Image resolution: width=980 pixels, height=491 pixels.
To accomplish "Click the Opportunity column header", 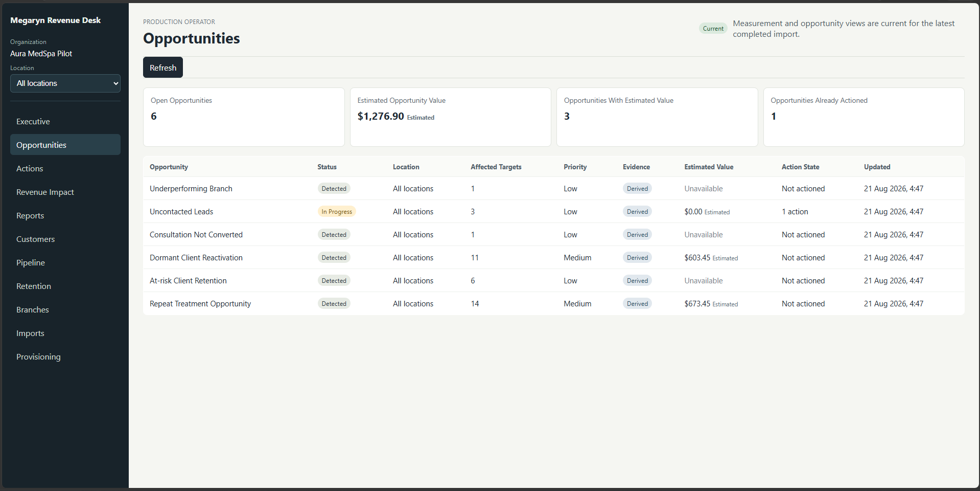I will coord(169,167).
